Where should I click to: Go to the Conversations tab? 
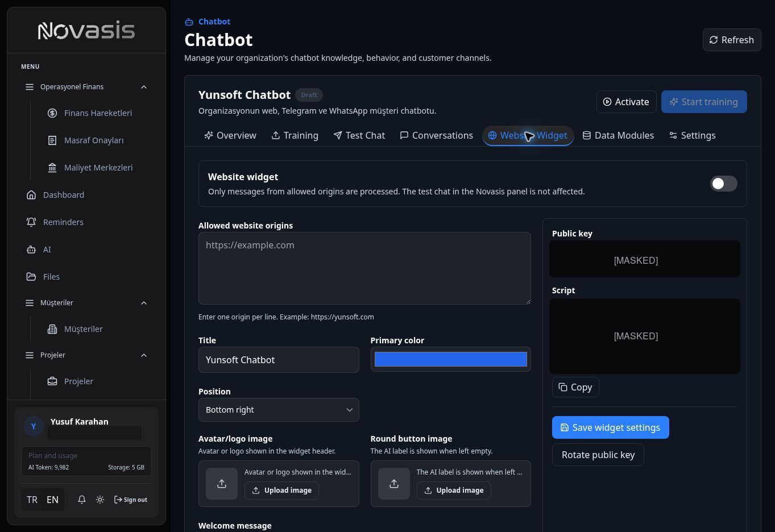437,135
